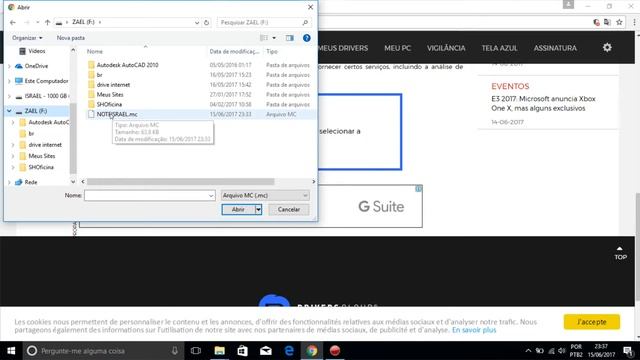
Task: Open view options dropdown arrow
Action: coord(274,38)
